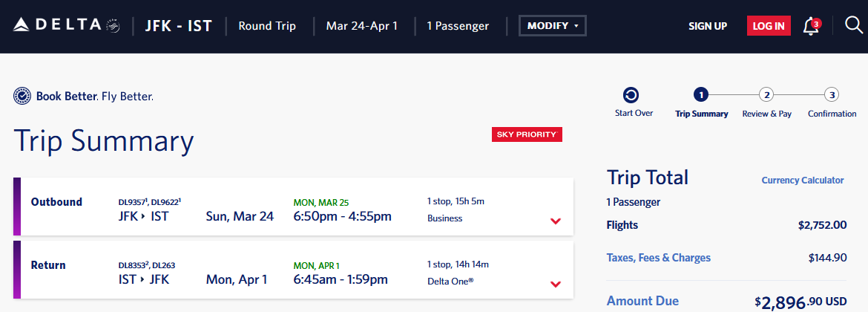Open Taxes, Fees & Charges breakdown
This screenshot has height=312, width=868.
(x=659, y=258)
